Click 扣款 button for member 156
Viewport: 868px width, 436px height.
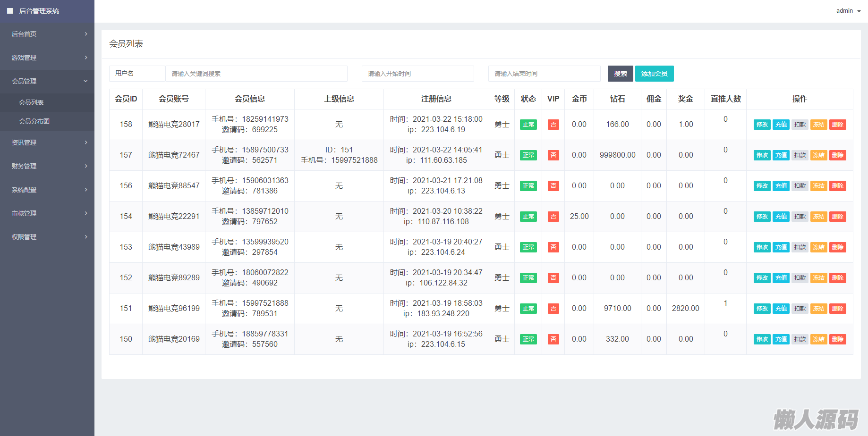coord(800,186)
